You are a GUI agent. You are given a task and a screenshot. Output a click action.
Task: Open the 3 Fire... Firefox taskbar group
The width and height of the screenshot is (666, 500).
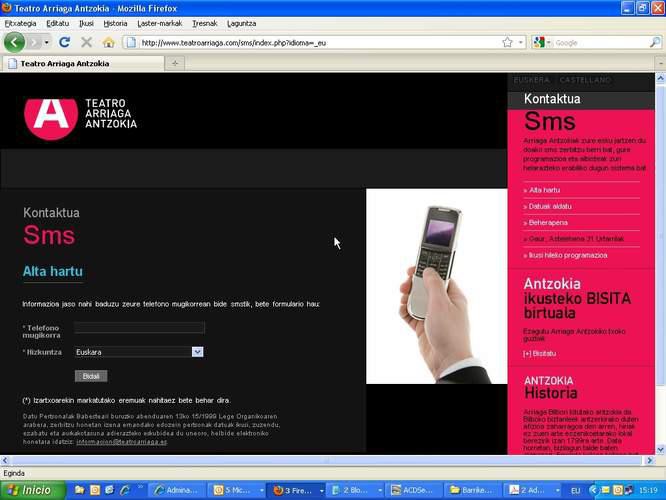pyautogui.click(x=297, y=490)
